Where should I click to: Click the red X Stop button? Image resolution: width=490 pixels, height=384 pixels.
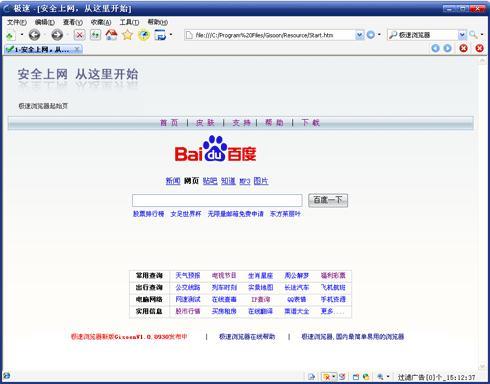pyautogui.click(x=79, y=35)
